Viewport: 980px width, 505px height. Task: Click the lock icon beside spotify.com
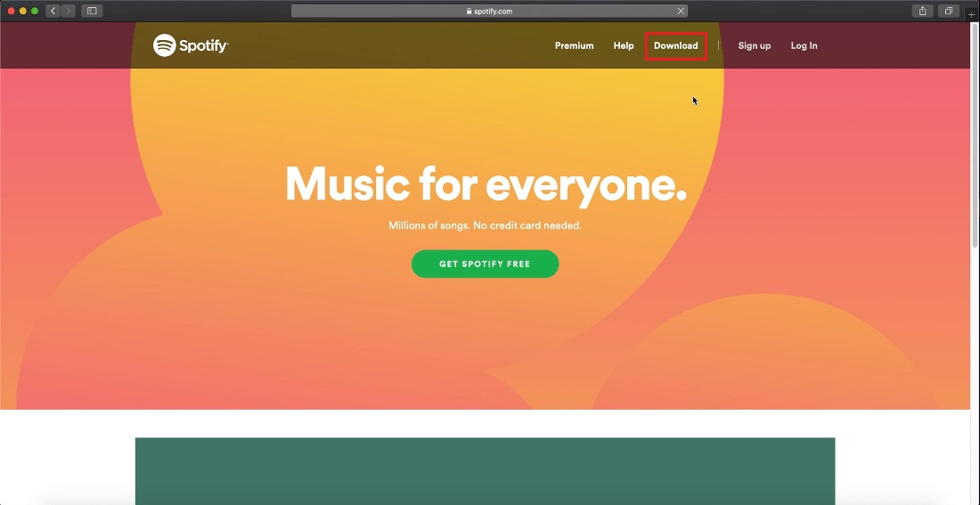tap(469, 12)
